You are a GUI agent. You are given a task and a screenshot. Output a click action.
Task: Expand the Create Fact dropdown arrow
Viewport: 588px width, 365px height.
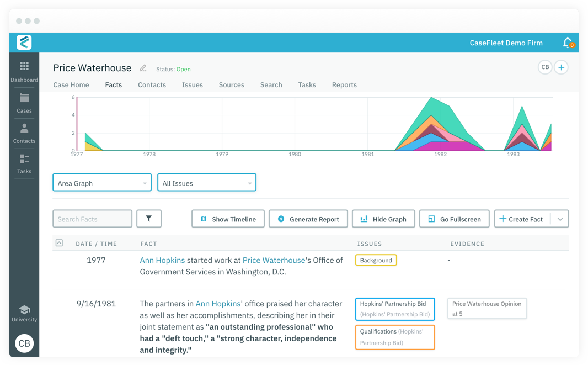[560, 219]
